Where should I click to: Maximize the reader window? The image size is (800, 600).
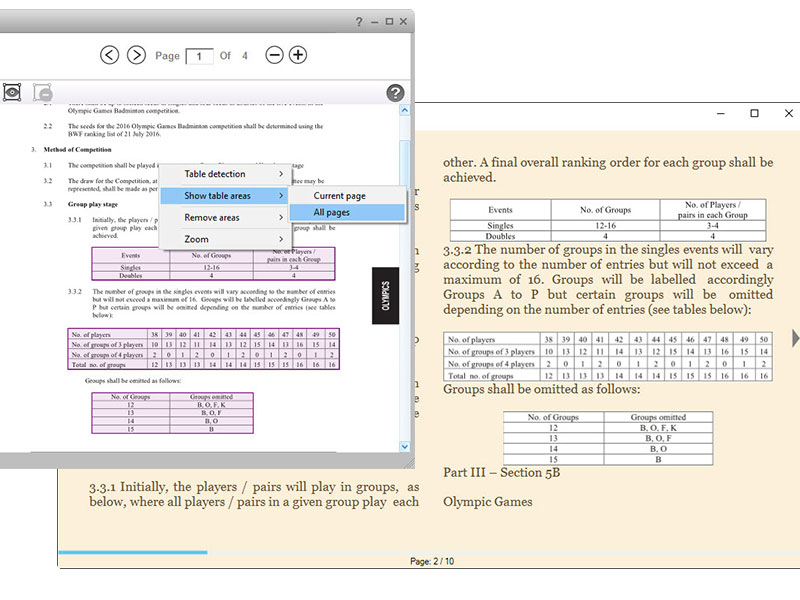click(755, 113)
